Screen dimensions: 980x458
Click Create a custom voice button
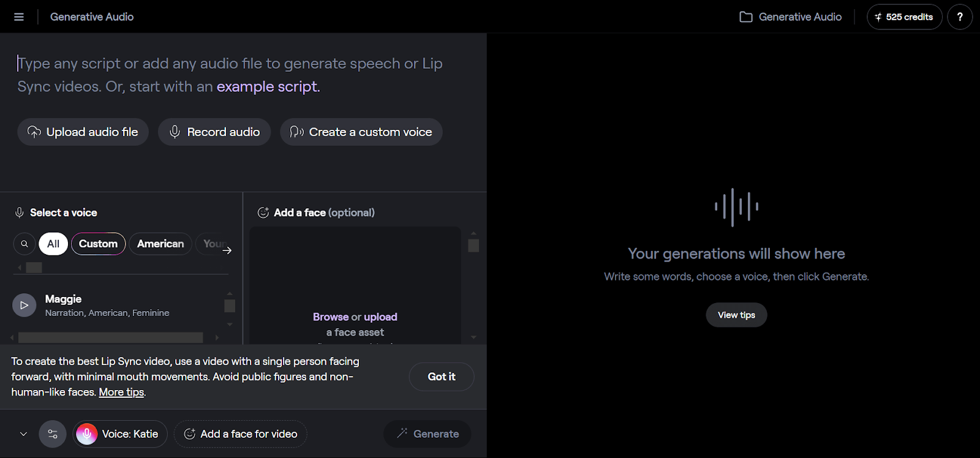click(361, 132)
